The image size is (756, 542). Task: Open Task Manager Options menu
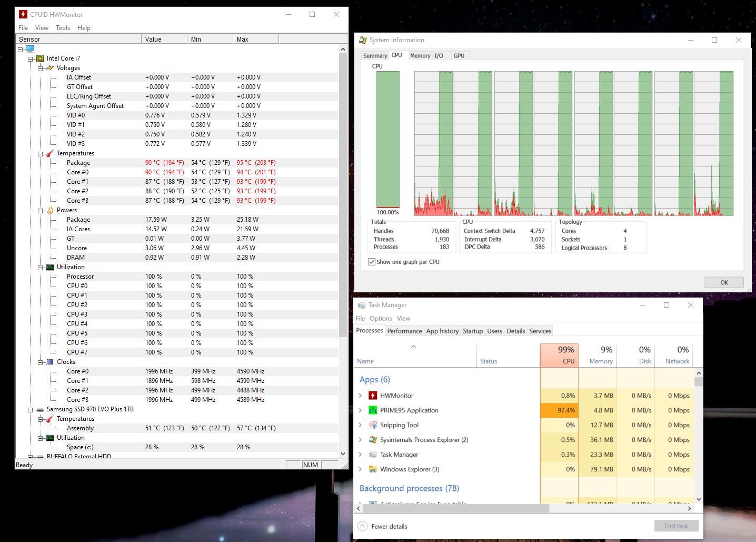[x=381, y=319]
